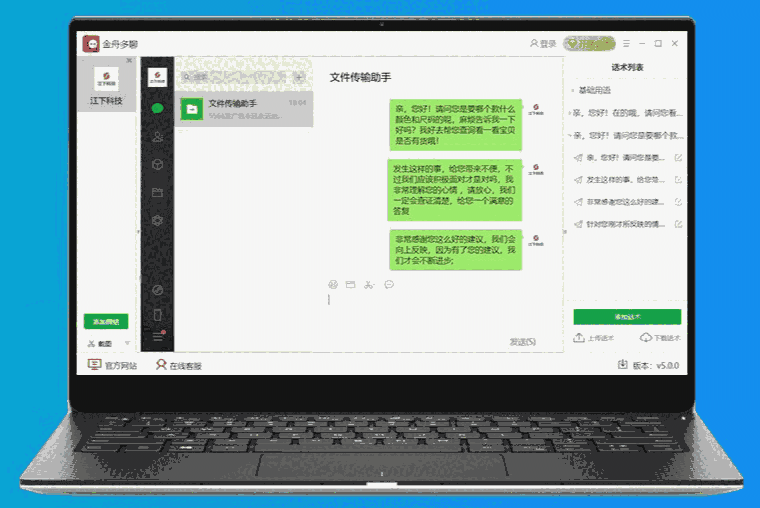Click the 登录 login button
This screenshot has width=760, height=508.
coord(543,44)
